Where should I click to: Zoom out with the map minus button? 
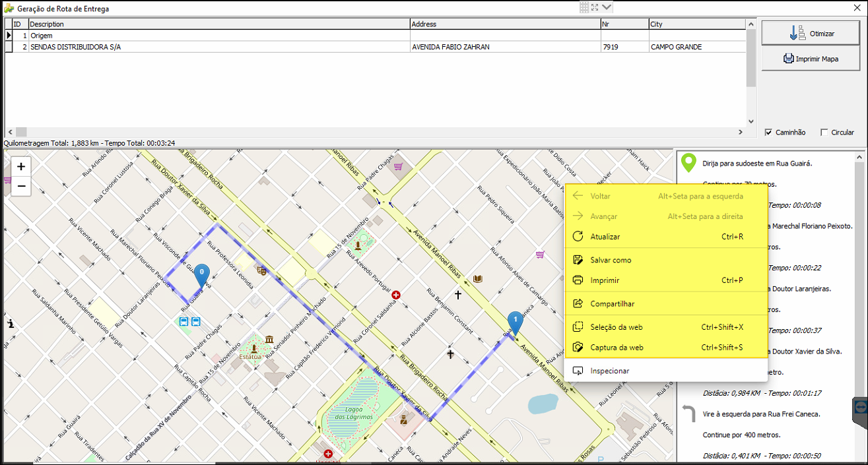(21, 187)
